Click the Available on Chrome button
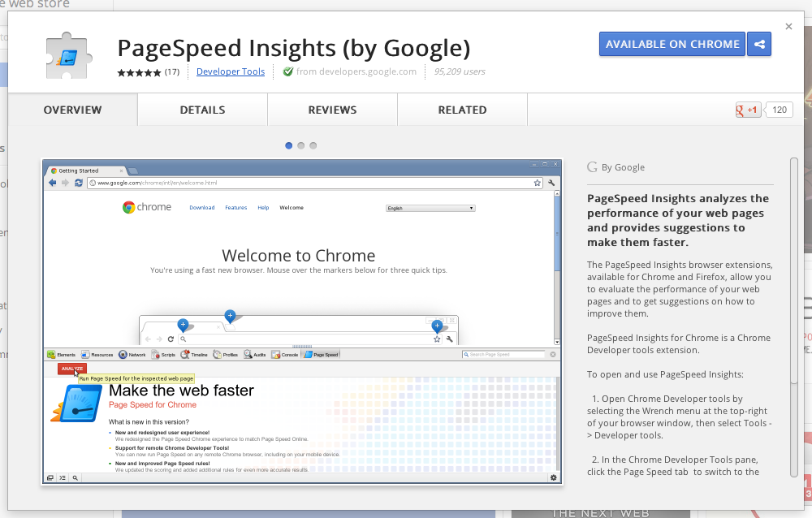The height and width of the screenshot is (518, 812). (x=672, y=45)
